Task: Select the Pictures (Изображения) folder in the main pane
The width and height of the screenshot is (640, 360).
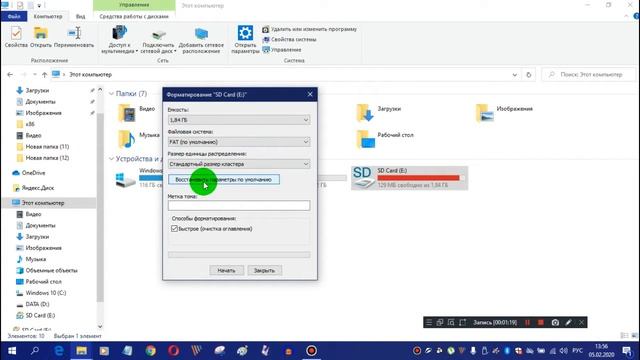Action: click(504, 113)
